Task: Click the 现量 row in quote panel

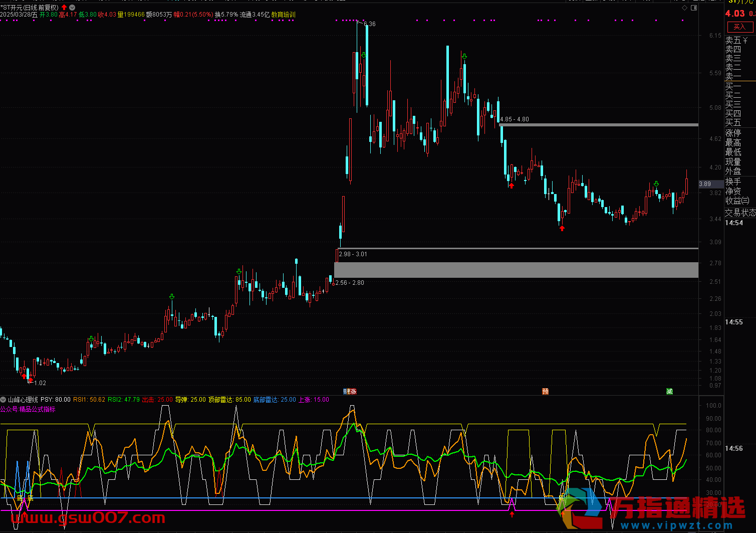Action: click(x=733, y=161)
